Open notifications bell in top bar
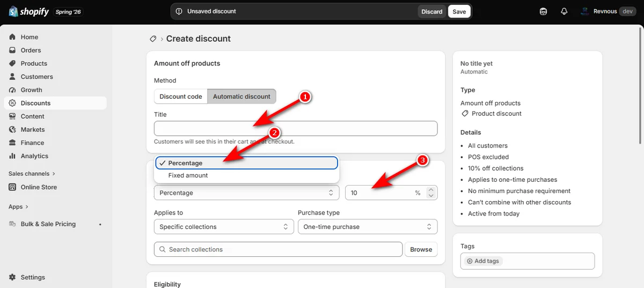 pos(564,11)
